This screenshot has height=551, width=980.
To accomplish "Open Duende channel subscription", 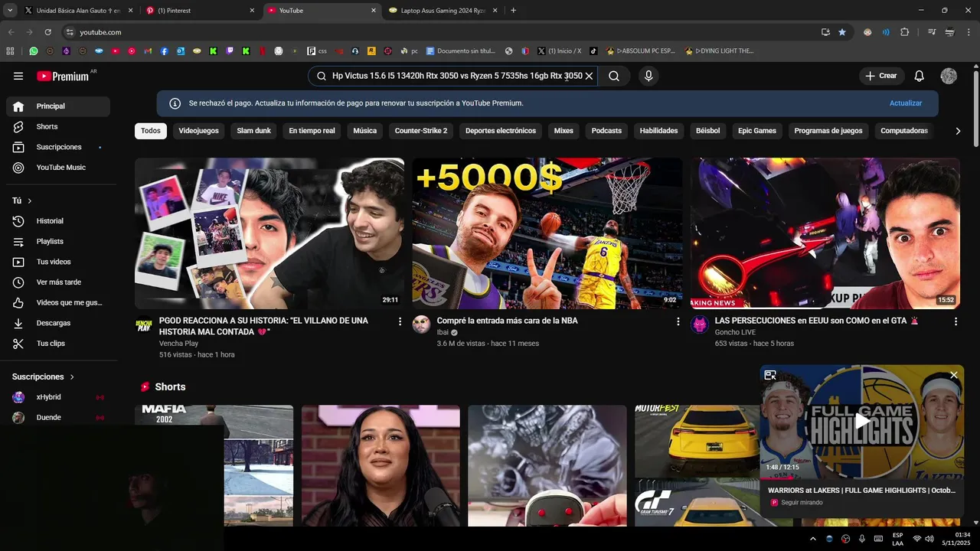I will (58, 418).
